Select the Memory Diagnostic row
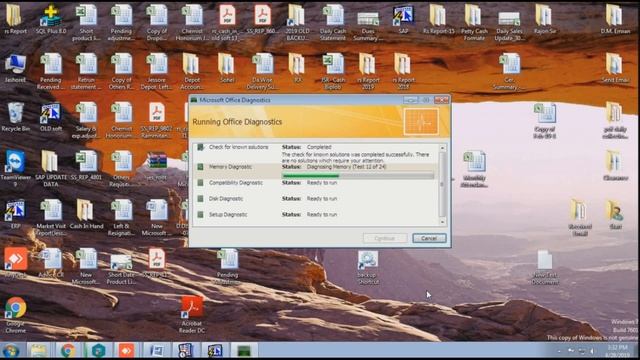Viewport: 640px width, 360px height. coord(315,171)
